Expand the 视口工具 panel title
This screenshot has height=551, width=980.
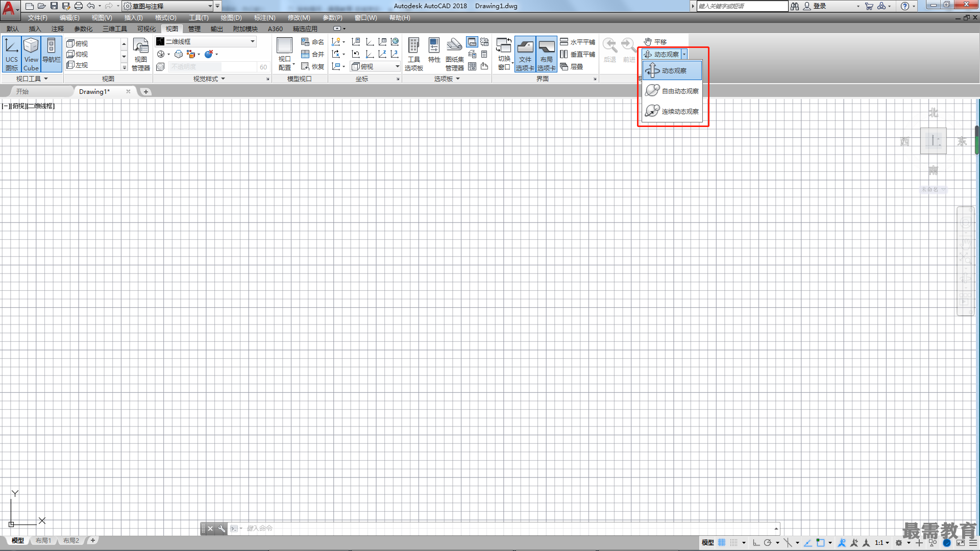[32, 79]
